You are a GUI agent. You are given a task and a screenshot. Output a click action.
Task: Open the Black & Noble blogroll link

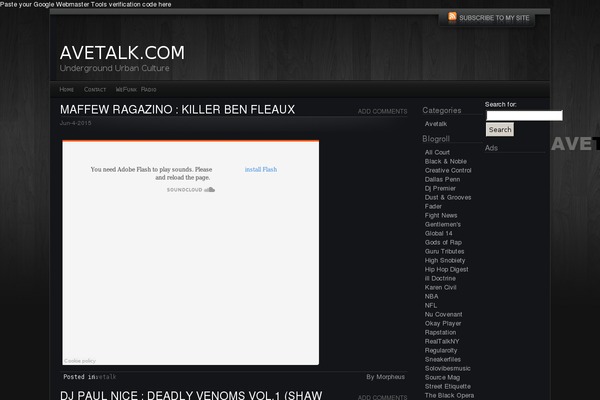pyautogui.click(x=446, y=162)
